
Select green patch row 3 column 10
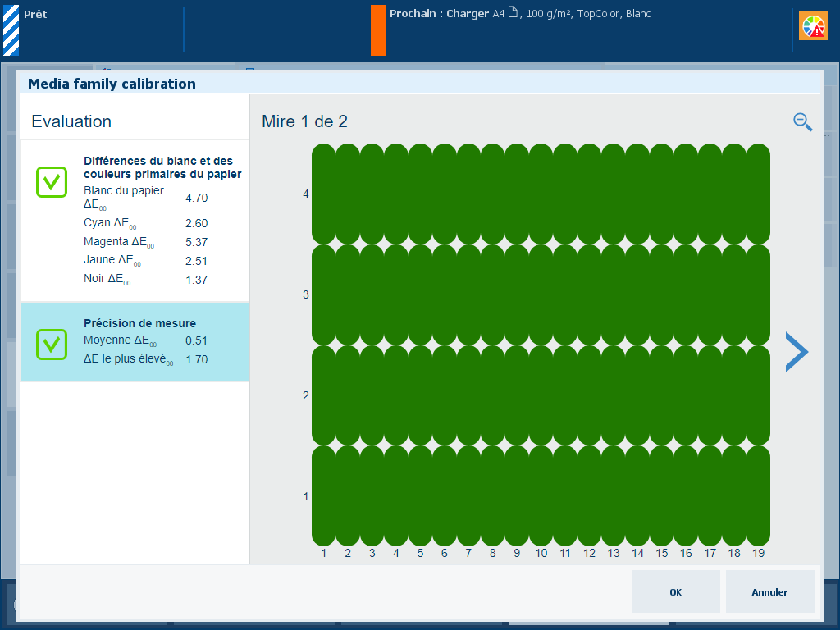541,294
